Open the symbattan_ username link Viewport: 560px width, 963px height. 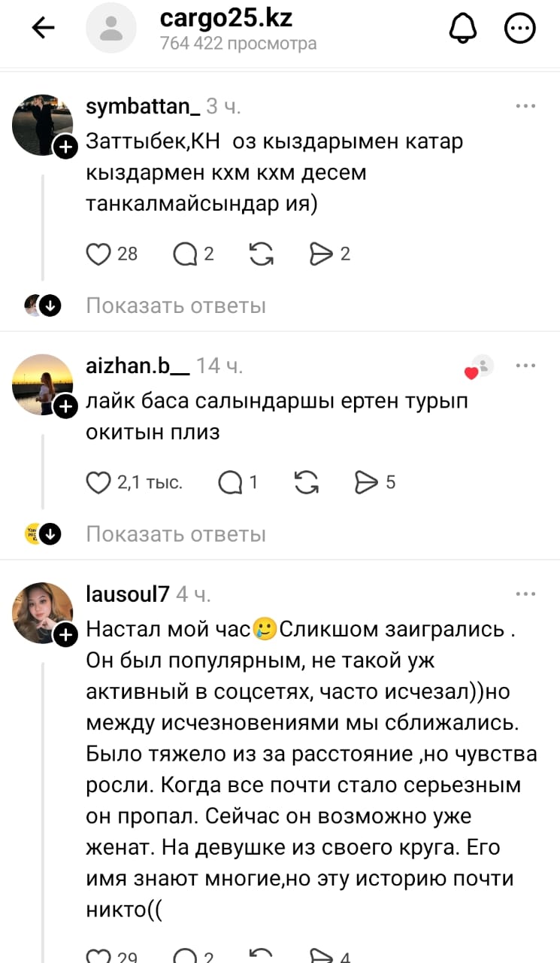[143, 107]
